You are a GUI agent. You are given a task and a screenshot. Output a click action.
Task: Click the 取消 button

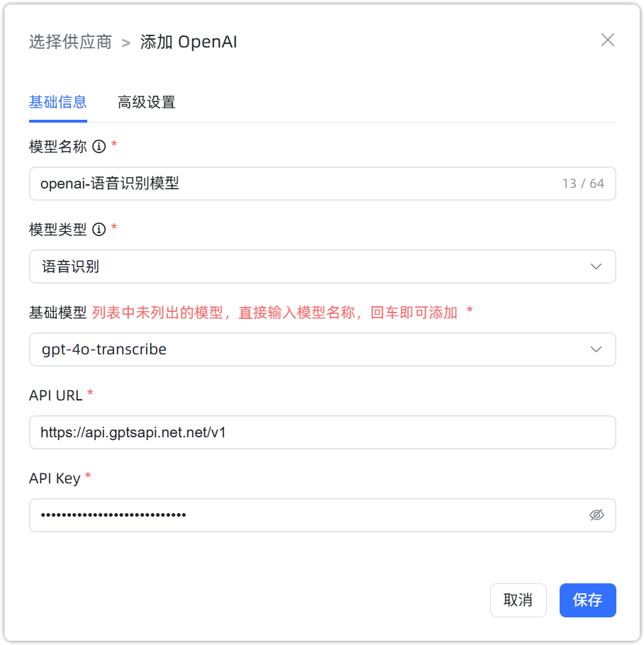pyautogui.click(x=518, y=600)
